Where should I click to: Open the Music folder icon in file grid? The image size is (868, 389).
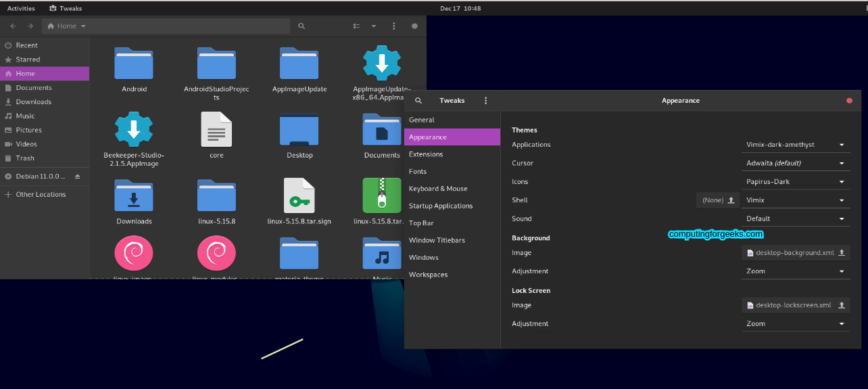coord(382,253)
